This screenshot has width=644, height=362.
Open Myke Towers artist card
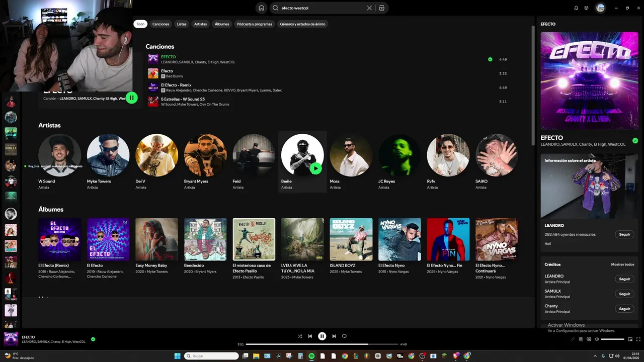coord(108,161)
